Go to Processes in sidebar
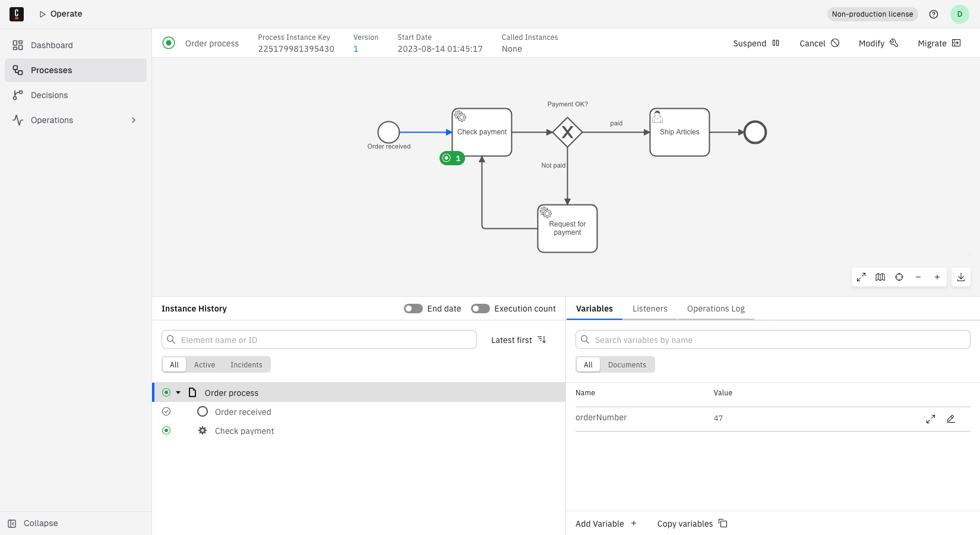 [x=75, y=70]
